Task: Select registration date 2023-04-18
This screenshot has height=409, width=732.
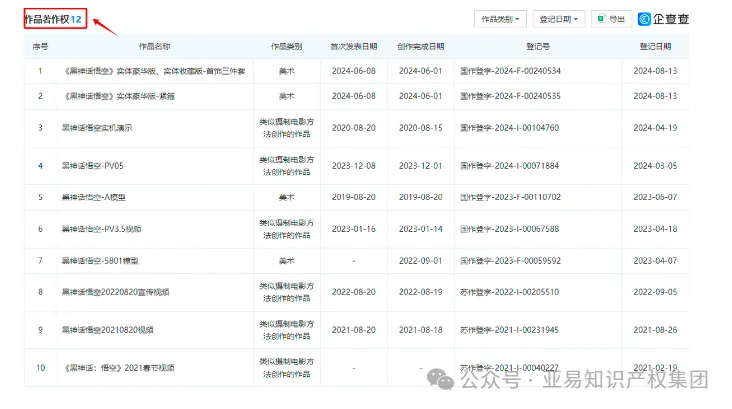Action: click(x=655, y=229)
